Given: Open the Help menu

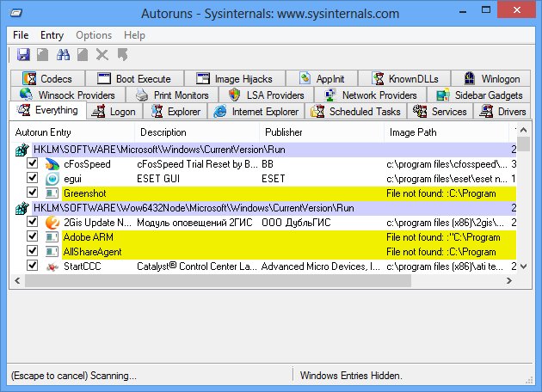Looking at the screenshot, I should [x=134, y=35].
